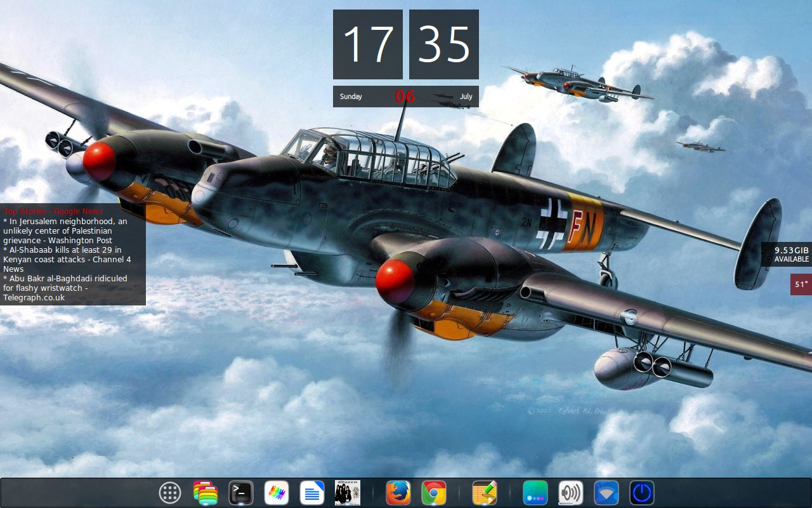The width and height of the screenshot is (812, 508).
Task: Open the Abu Bakr al-Baghdadi wristwatch story
Action: tap(65, 288)
